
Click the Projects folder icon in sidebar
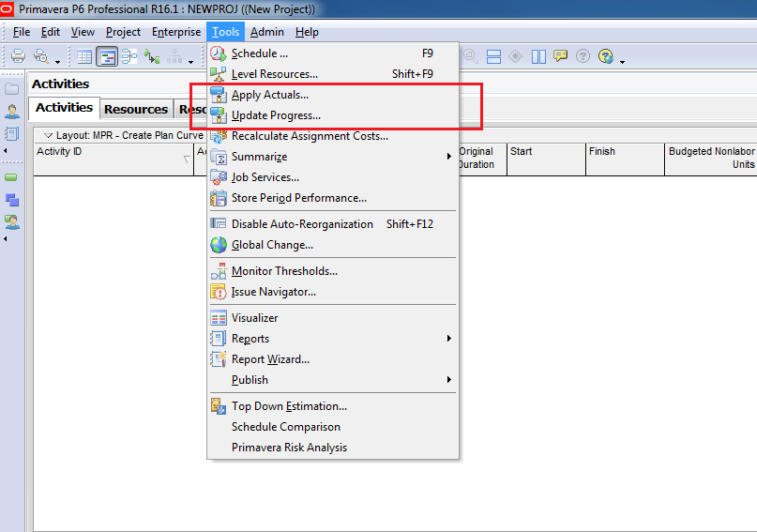12,89
